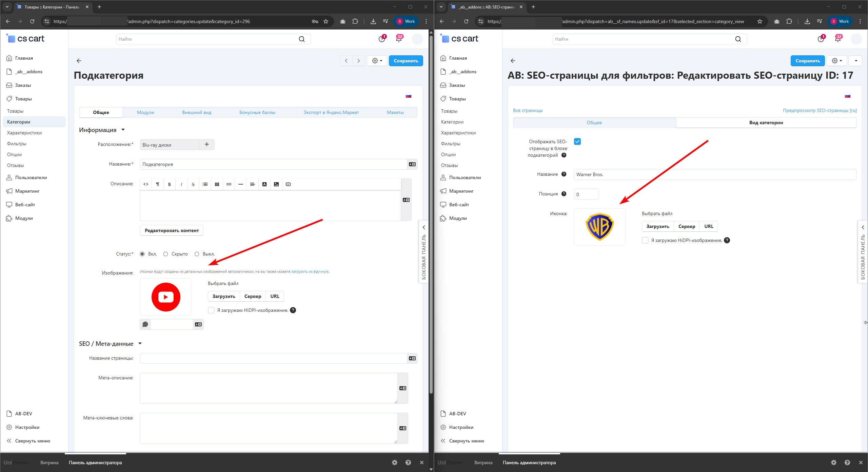Click the Russian flag language selector in left window
This screenshot has width=868, height=472.
tap(409, 96)
